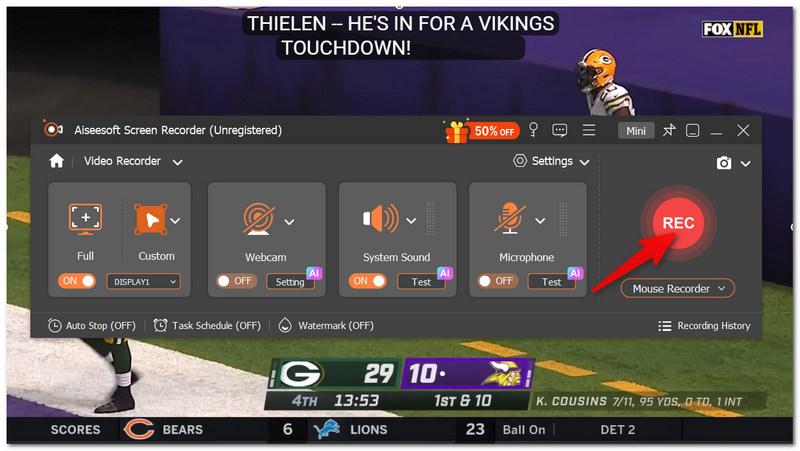
Task: Click the register key icon
Action: tap(533, 130)
